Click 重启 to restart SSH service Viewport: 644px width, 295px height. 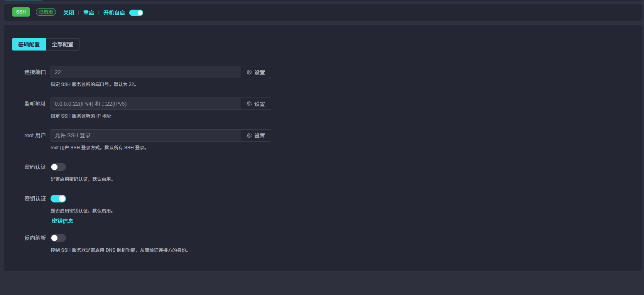(89, 13)
